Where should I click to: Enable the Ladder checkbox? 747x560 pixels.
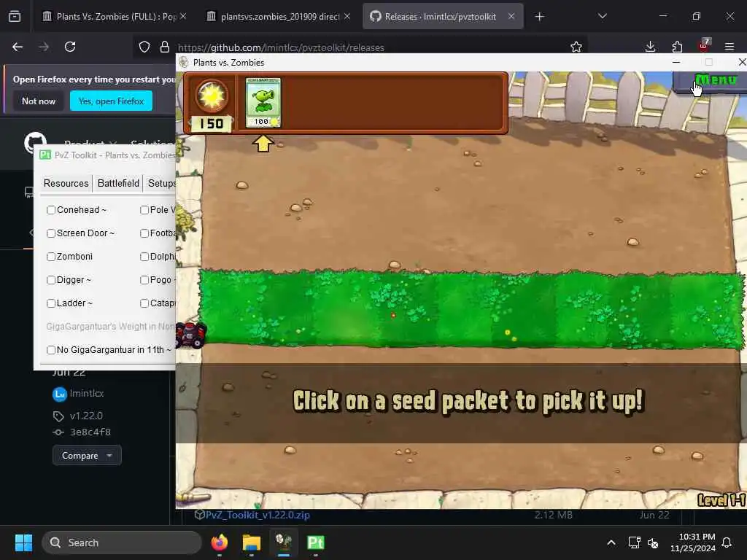(51, 303)
